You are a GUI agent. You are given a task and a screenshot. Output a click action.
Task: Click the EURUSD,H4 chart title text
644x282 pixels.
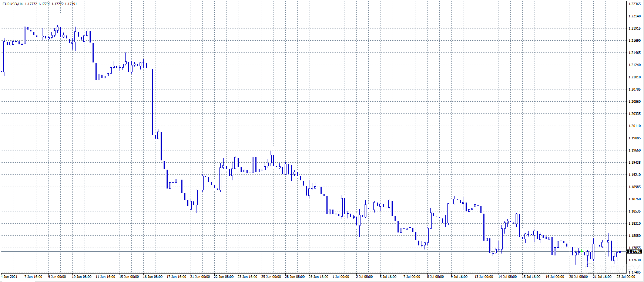click(13, 4)
